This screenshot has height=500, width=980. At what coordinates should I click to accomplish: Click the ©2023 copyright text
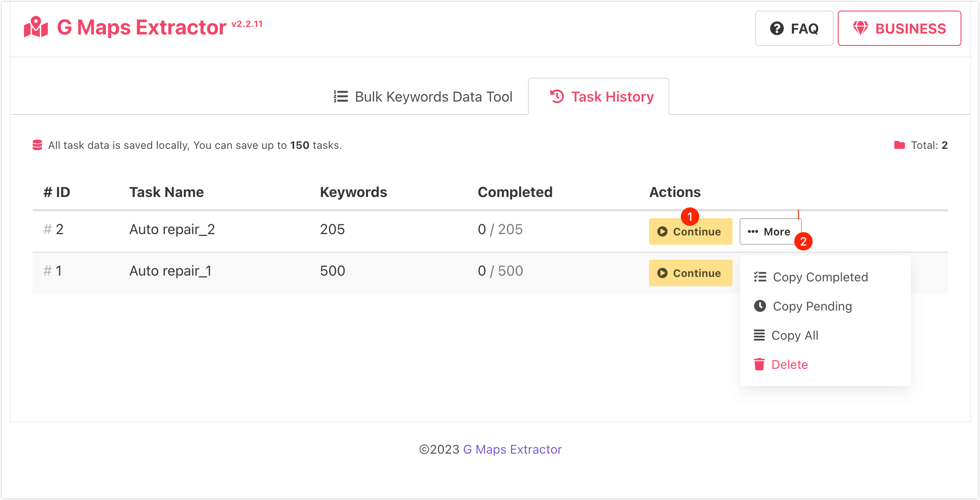[x=439, y=449]
